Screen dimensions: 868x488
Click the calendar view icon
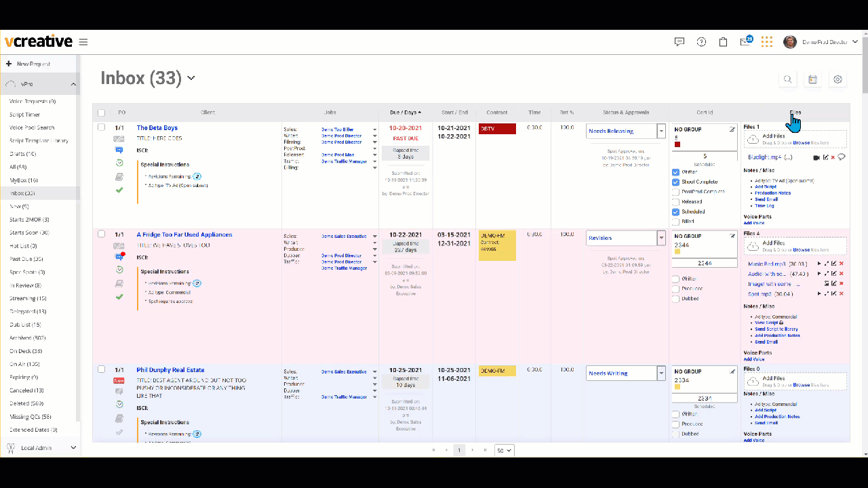812,79
